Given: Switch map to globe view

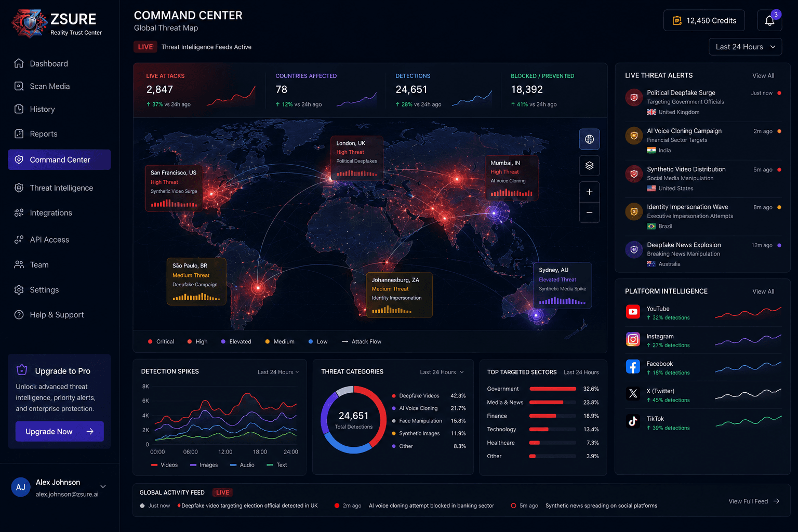Looking at the screenshot, I should pyautogui.click(x=589, y=139).
